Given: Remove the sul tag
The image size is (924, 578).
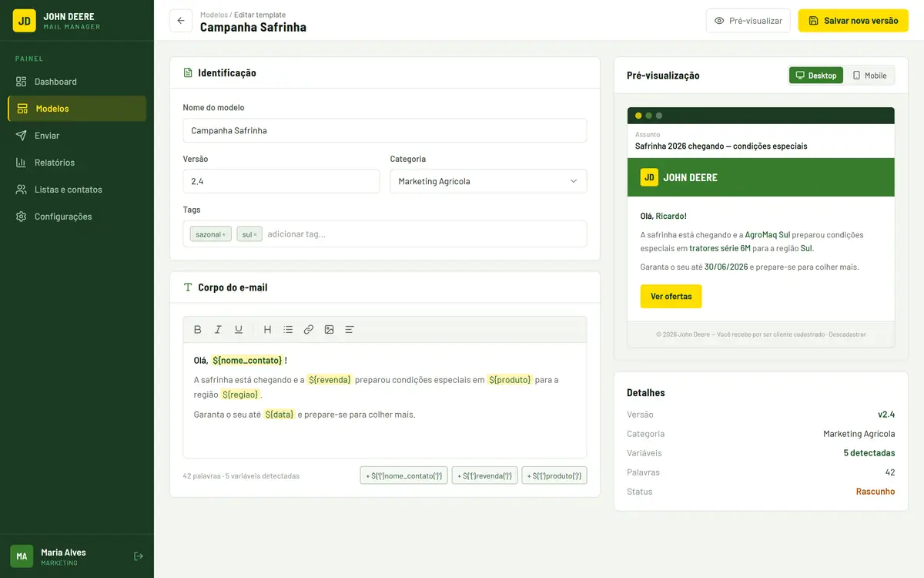Looking at the screenshot, I should pos(255,234).
